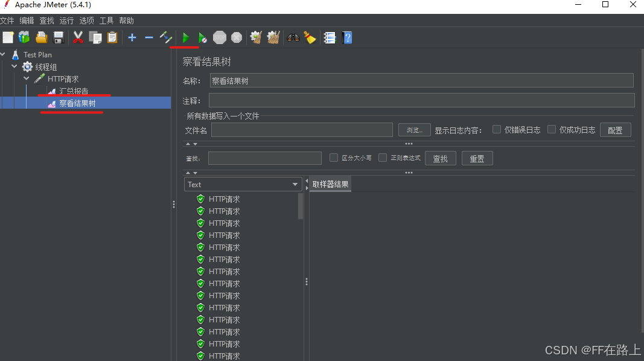This screenshot has width=644, height=361.
Task: Select the HTTP请求 sampler in tree
Action: point(63,79)
